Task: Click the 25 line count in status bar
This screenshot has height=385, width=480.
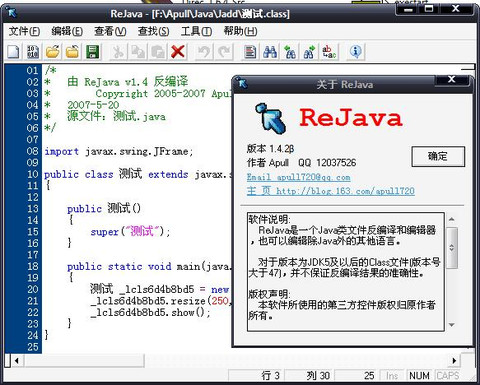Action: pyautogui.click(x=357, y=376)
